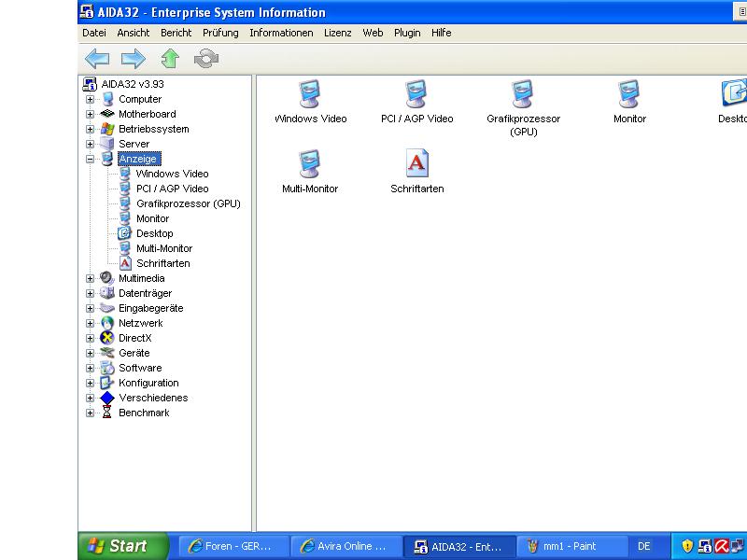Select PCI / AGP Video tree item
The image size is (747, 560).
[x=172, y=189]
